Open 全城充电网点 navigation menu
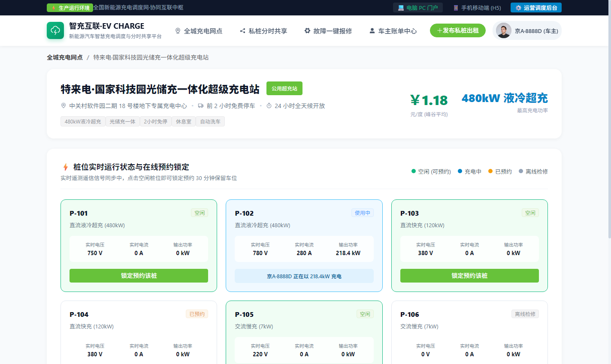The image size is (611, 364). click(x=199, y=31)
